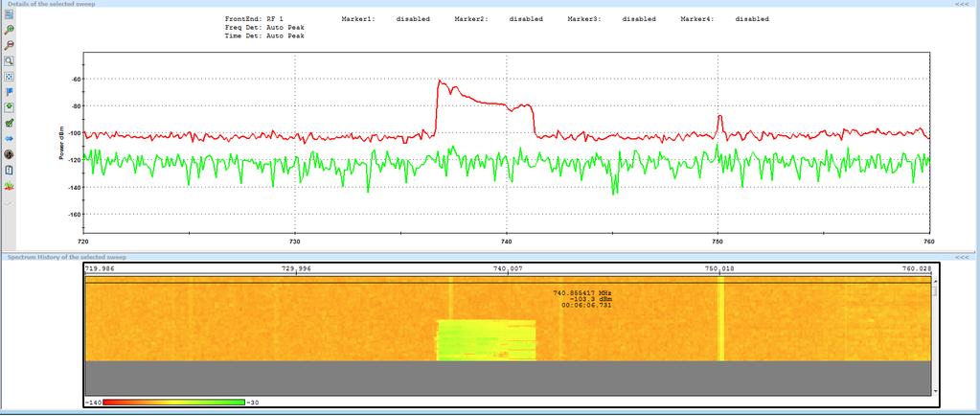Click the 00:06:06.731 timestamp in spectrogram
The image size is (980, 416).
(586, 305)
